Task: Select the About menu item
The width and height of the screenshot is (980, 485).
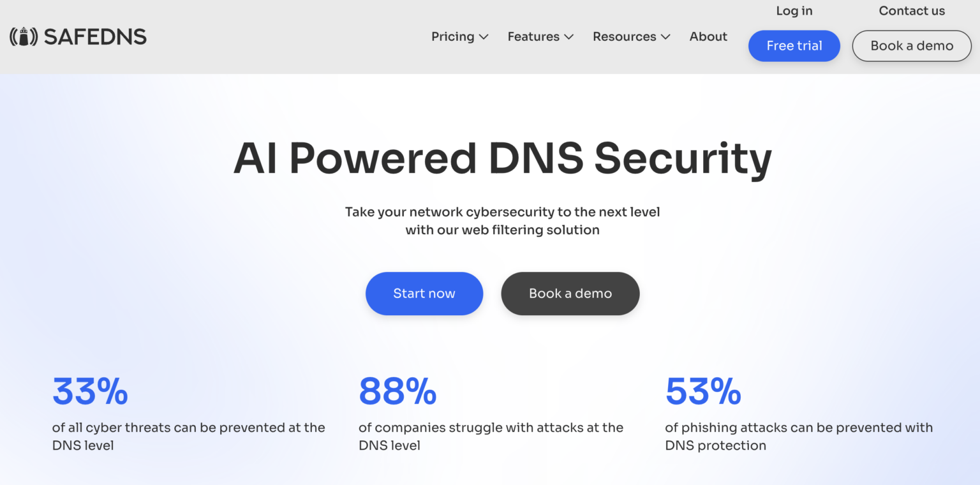Action: (x=708, y=36)
